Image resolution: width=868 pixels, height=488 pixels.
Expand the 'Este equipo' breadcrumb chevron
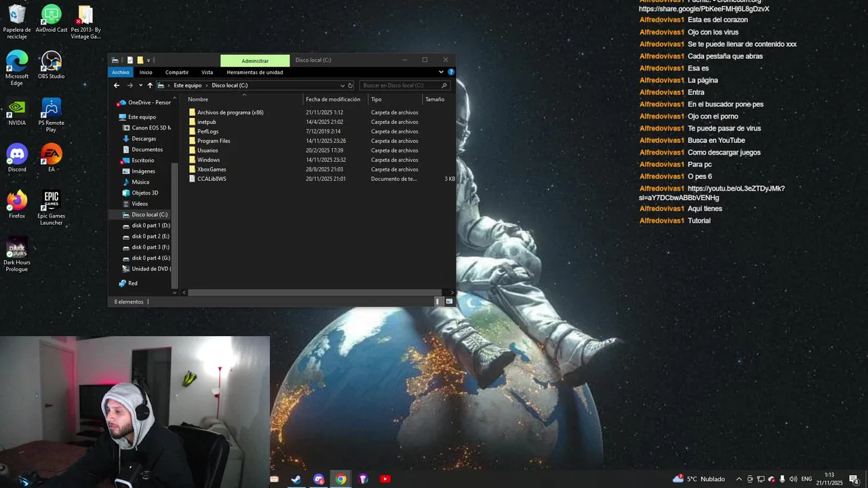point(207,85)
